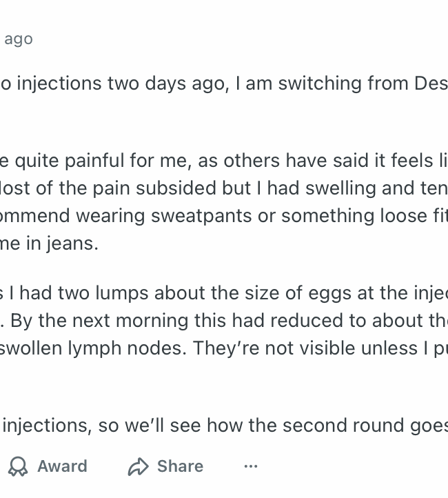Viewport: 448px width, 498px height.
Task: Click the line about two lumps
Action: (138, 292)
